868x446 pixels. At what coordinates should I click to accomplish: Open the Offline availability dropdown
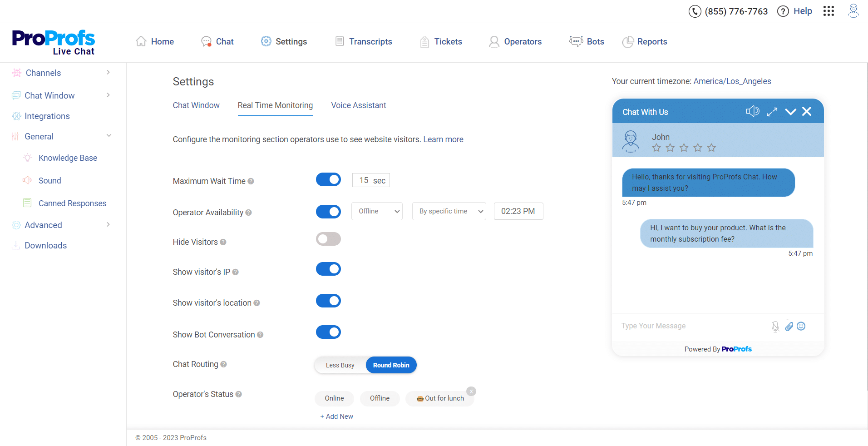(x=377, y=211)
